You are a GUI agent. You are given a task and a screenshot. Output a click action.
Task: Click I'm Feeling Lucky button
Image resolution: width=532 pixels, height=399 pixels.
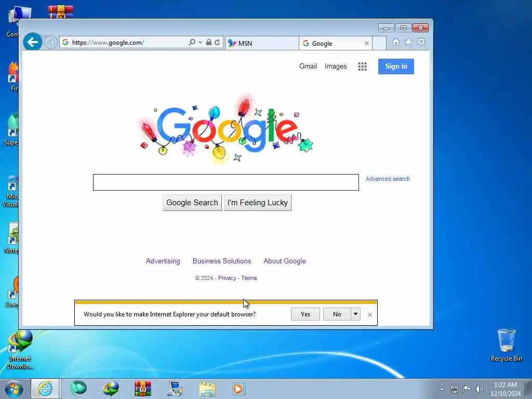pos(258,203)
